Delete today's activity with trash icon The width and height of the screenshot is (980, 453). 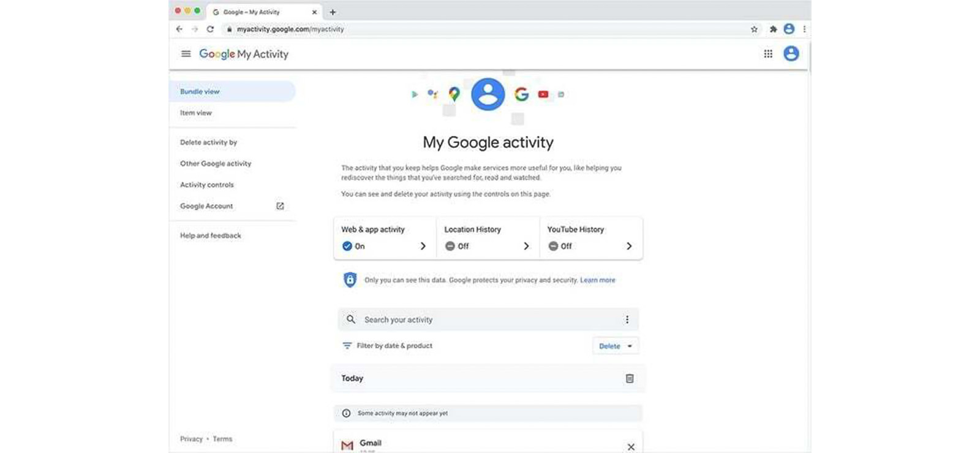tap(629, 379)
